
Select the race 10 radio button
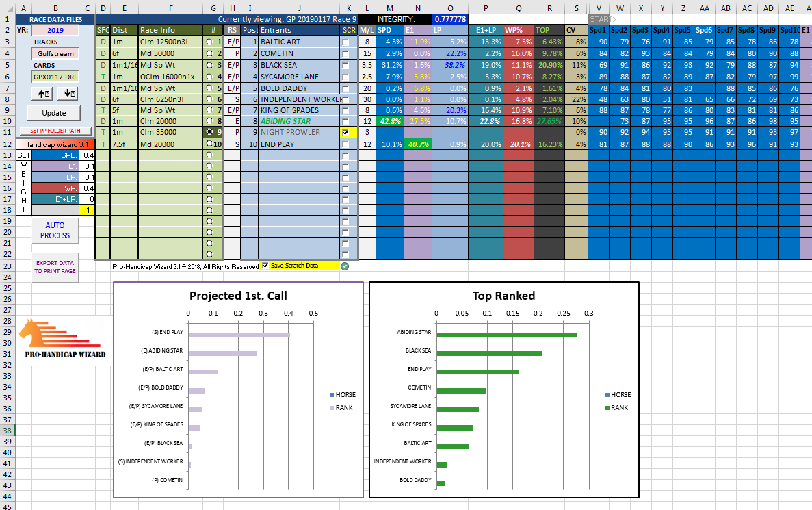tap(209, 144)
